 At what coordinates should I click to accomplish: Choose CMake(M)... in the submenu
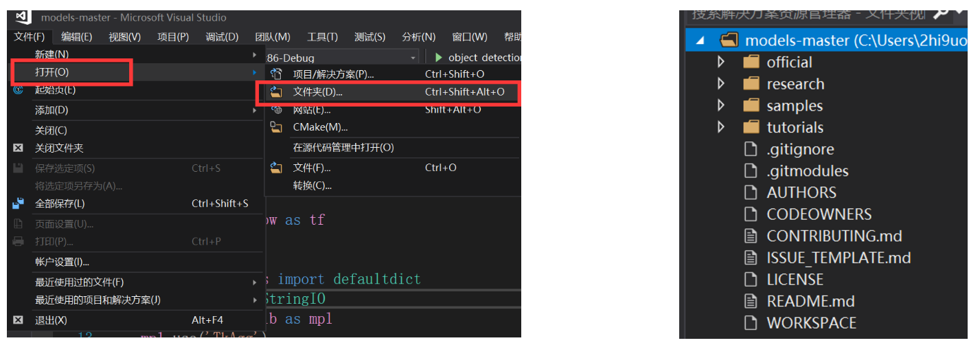pos(392,127)
